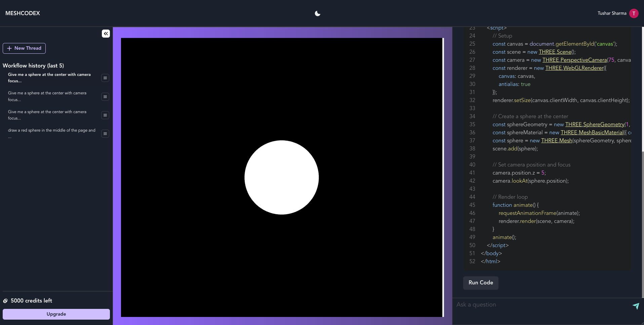Screen dimensions: 644x325
Task: Click the MESHCODEX logo
Action: pos(23,13)
